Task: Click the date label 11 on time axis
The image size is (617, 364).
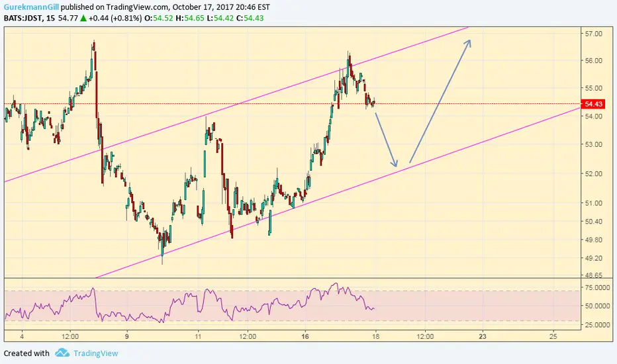Action: coord(198,336)
